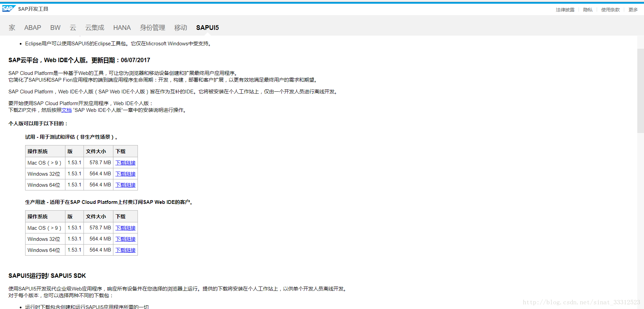Download trial version for Windows 64位

click(125, 185)
